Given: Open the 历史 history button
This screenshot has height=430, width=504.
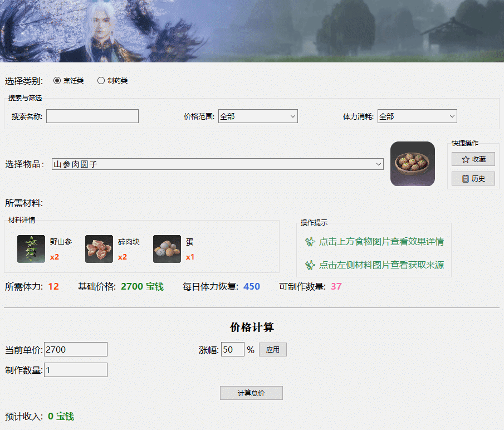Looking at the screenshot, I should click(473, 178).
